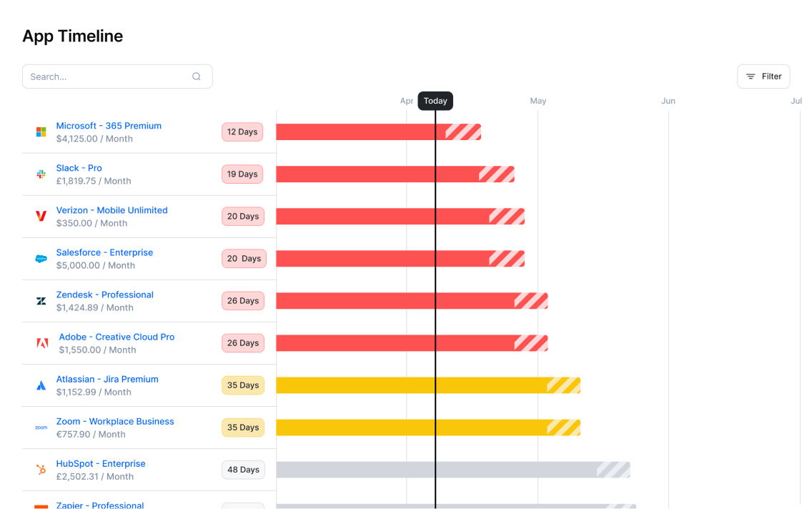Click the 12 Days badge for Microsoft
The width and height of the screenshot is (812, 509).
point(242,132)
